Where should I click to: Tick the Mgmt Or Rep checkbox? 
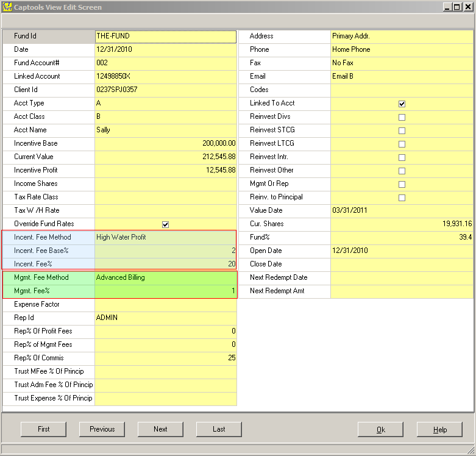point(402,184)
